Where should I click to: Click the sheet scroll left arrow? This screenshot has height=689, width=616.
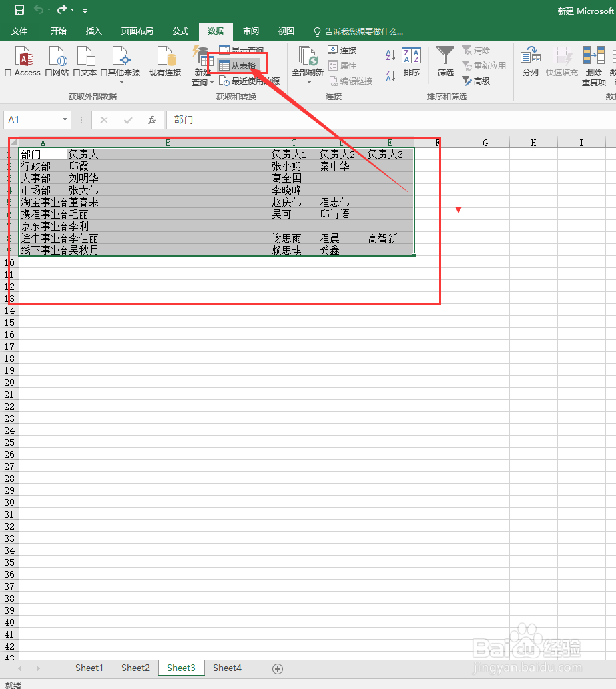pyautogui.click(x=19, y=668)
